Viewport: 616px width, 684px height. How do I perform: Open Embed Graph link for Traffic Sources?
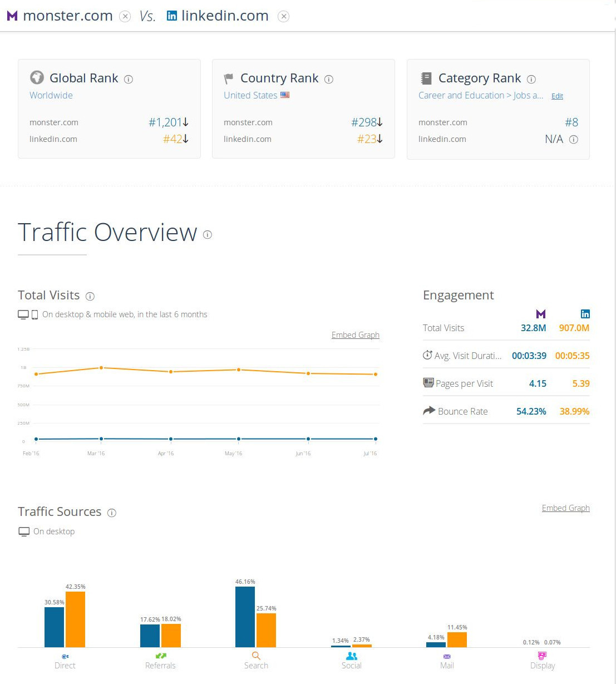tap(565, 508)
